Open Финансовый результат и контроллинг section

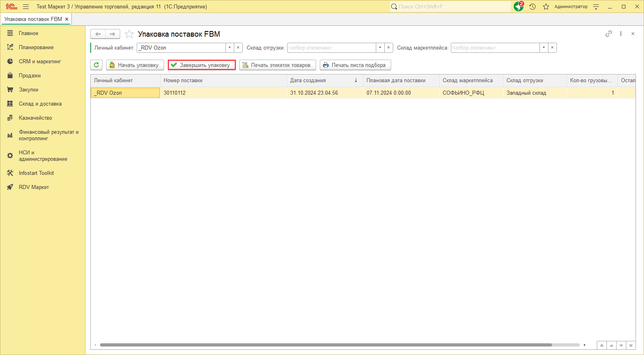(43, 135)
